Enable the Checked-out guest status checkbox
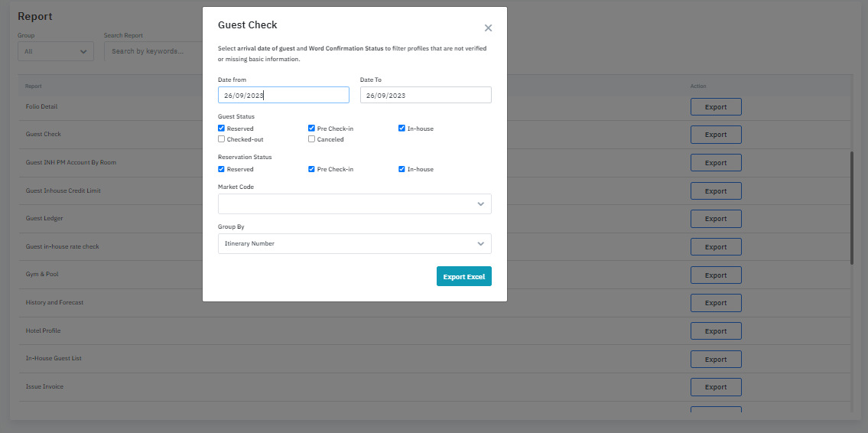 pos(222,139)
